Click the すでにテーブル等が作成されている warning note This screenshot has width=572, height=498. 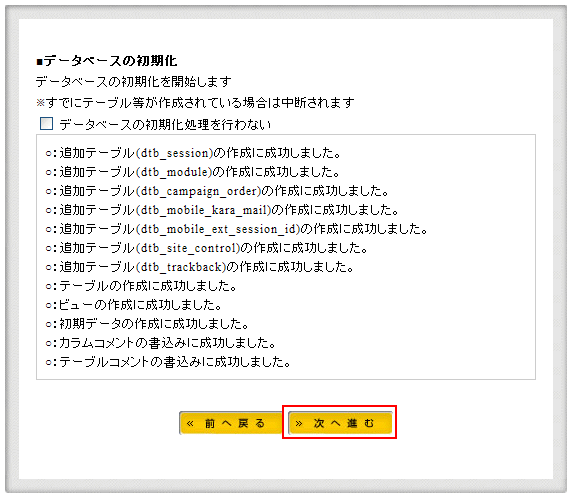point(195,103)
